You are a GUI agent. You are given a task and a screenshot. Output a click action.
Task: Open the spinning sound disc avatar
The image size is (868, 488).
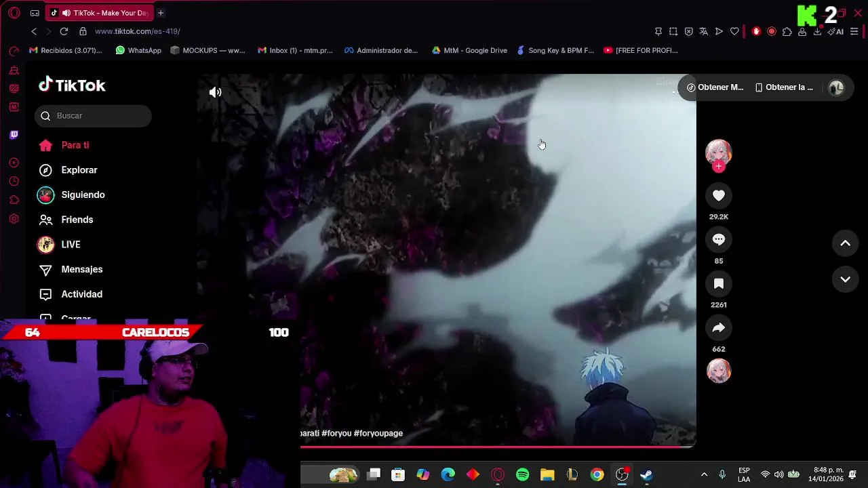719,371
